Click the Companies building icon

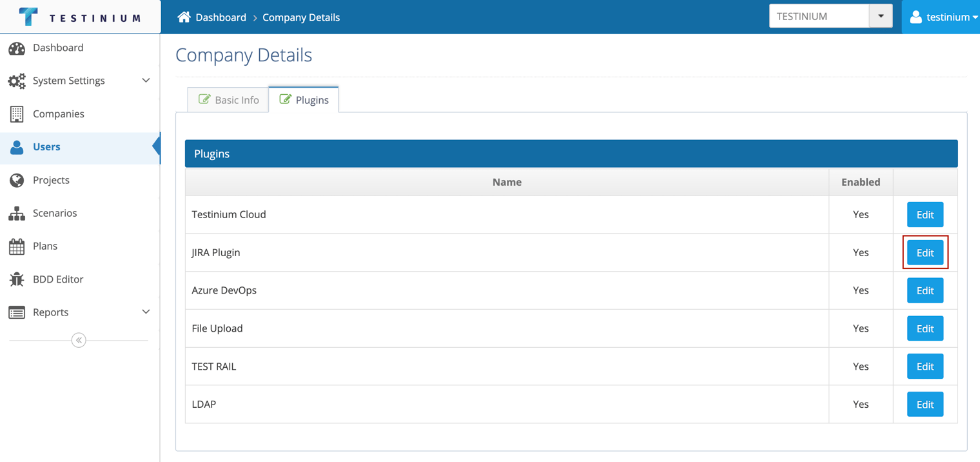pyautogui.click(x=17, y=114)
